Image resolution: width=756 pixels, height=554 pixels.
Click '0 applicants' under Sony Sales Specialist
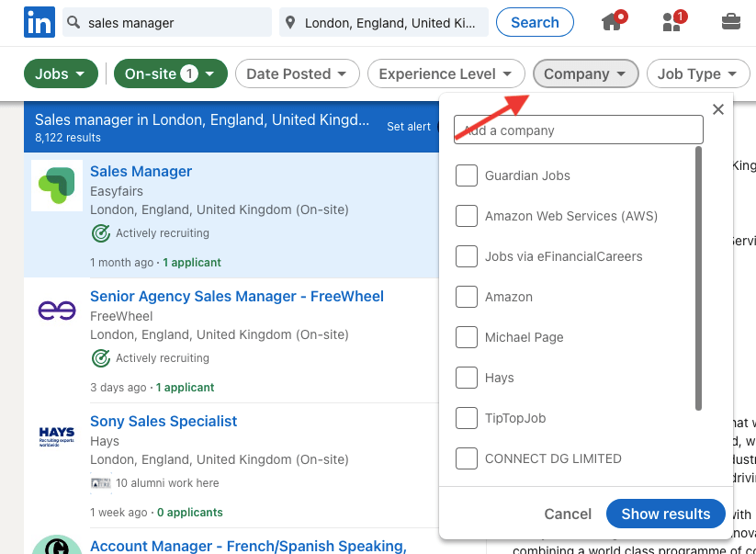click(190, 513)
